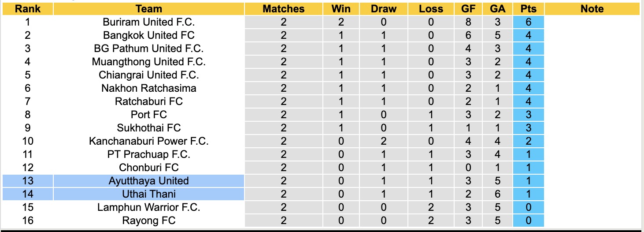The height and width of the screenshot is (232, 644).
Task: Select the Matches column header
Action: point(283,9)
